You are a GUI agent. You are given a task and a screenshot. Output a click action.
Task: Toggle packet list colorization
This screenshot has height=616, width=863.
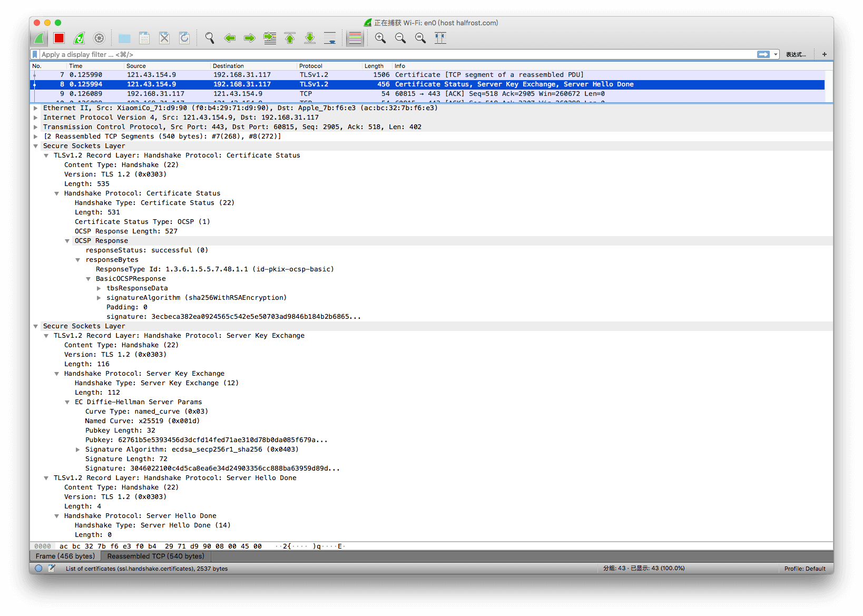coord(355,38)
